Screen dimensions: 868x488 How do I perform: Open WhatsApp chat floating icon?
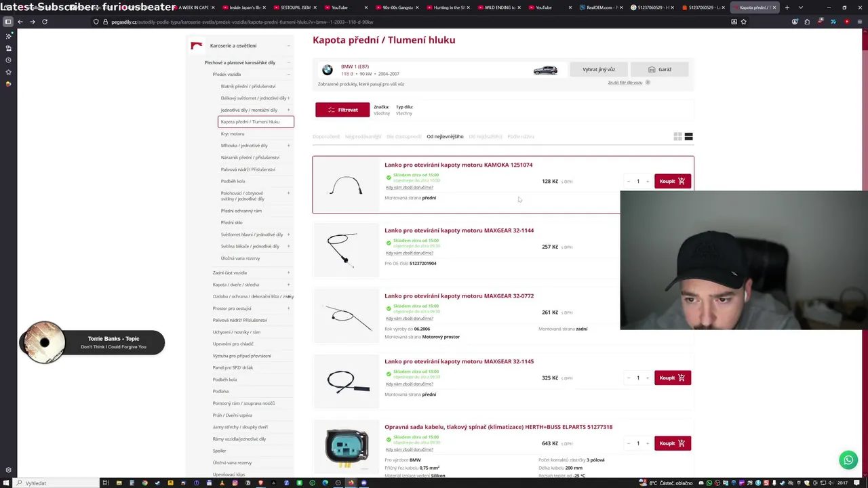(848, 460)
